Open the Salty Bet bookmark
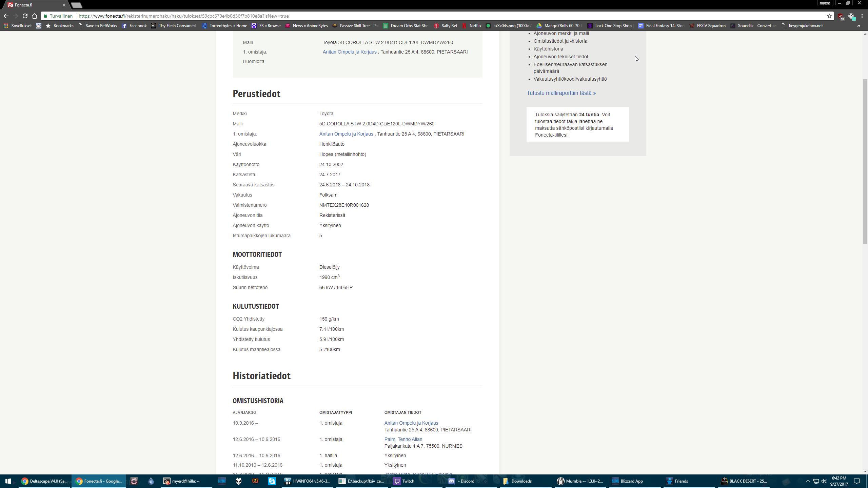Viewport: 868px width, 488px height. [x=446, y=26]
